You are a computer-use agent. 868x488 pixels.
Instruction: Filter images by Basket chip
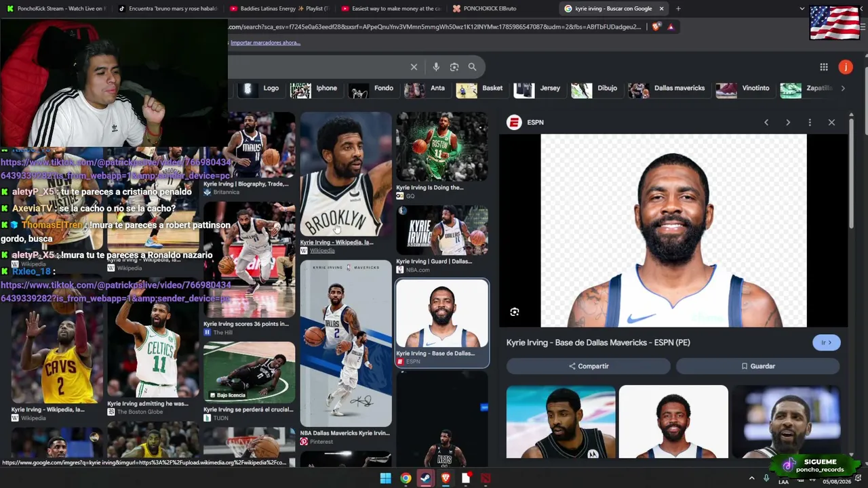tap(481, 88)
